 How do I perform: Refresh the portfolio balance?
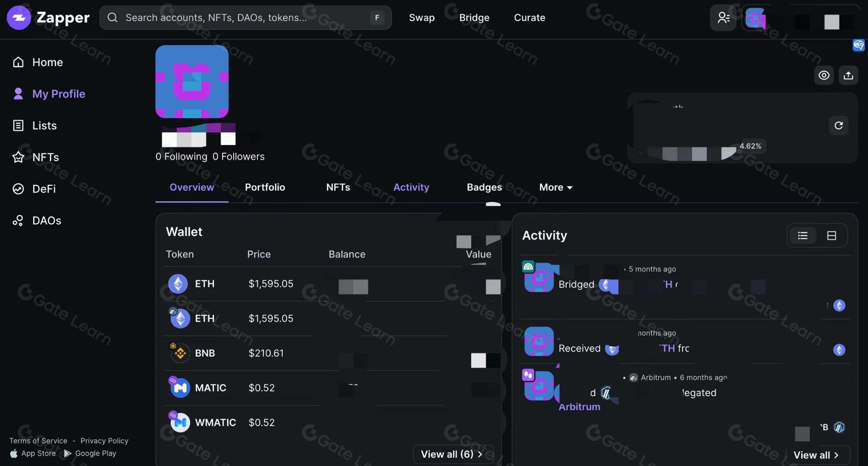(838, 125)
